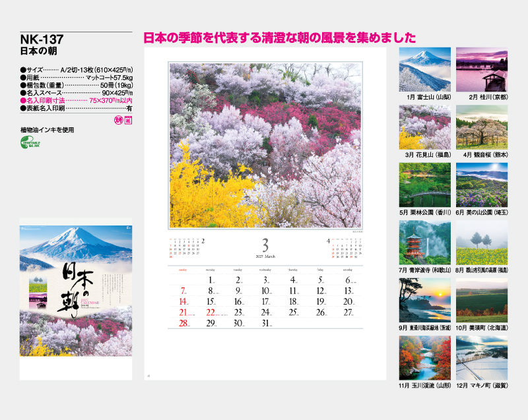The width and height of the screenshot is (528, 420).
Task: Click the 植物油インキを使用 text
Action: point(47,130)
